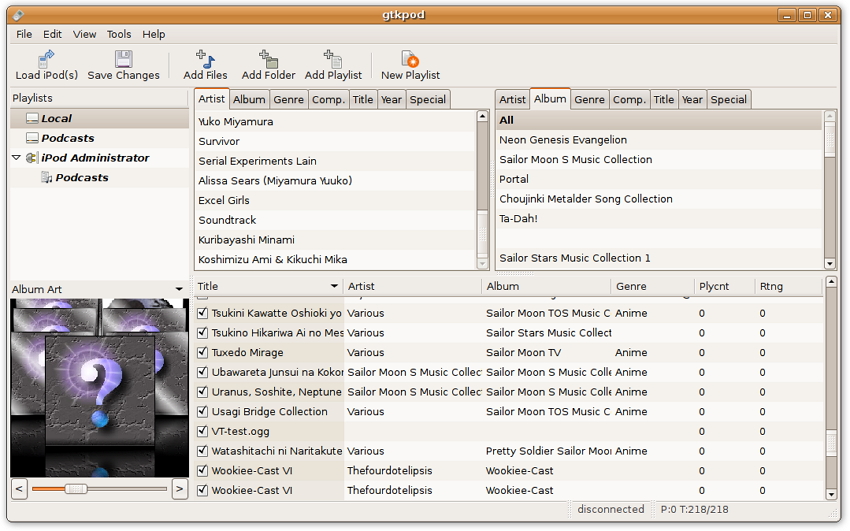This screenshot has width=850, height=531.
Task: Select the iPod Administrator playlist icon
Action: (x=32, y=158)
